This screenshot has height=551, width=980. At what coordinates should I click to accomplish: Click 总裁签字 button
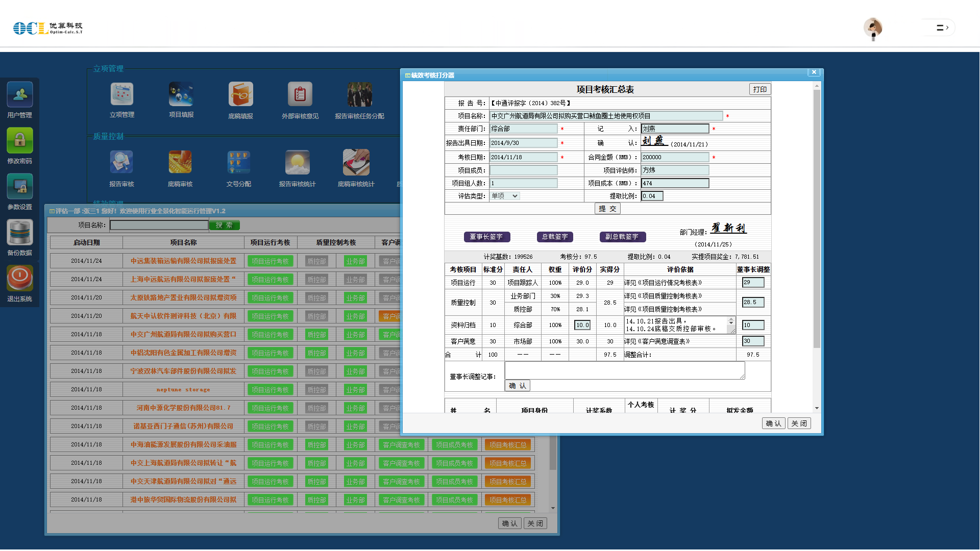point(555,237)
